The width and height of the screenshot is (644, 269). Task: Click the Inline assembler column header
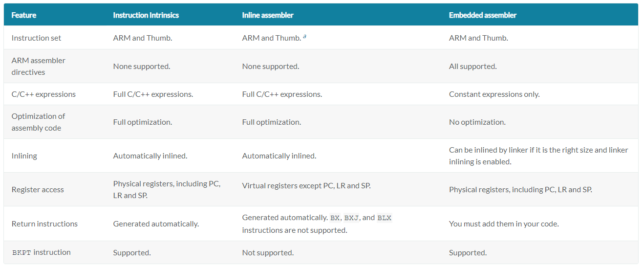click(268, 15)
